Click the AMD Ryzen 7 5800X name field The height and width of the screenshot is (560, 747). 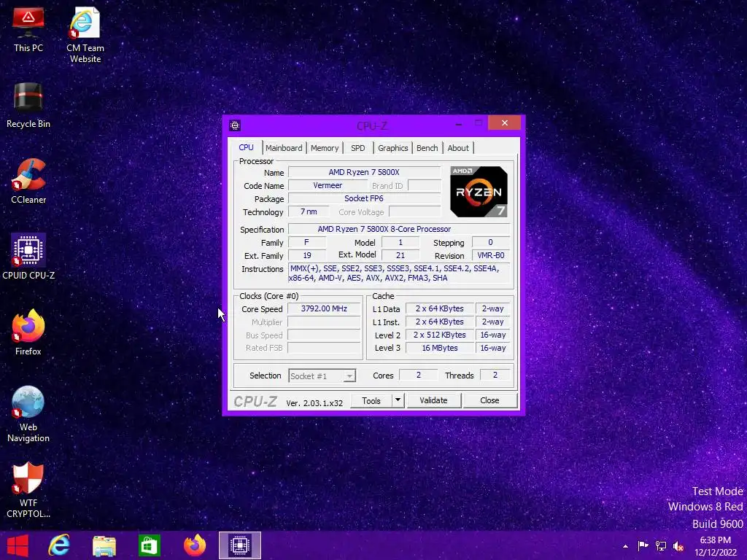(x=364, y=172)
